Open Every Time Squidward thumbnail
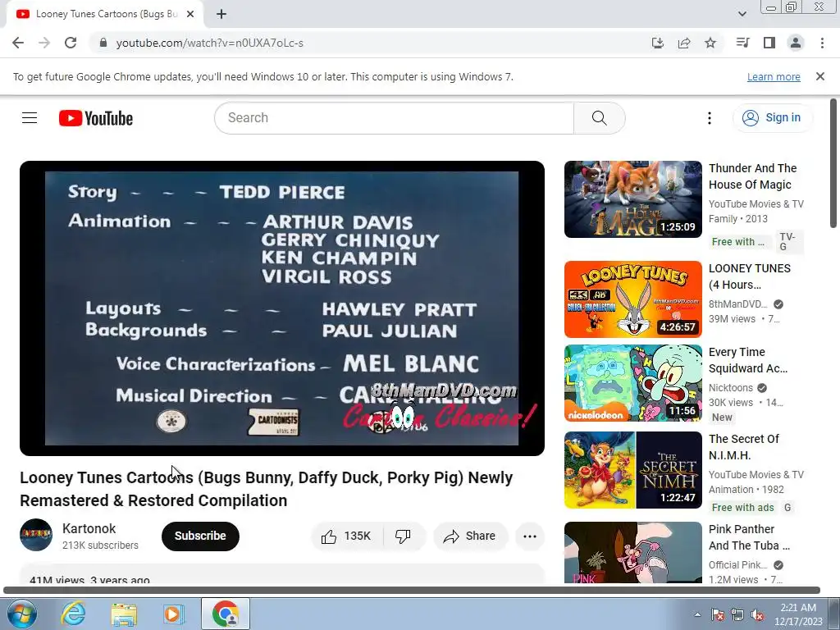The width and height of the screenshot is (840, 630). 632,383
